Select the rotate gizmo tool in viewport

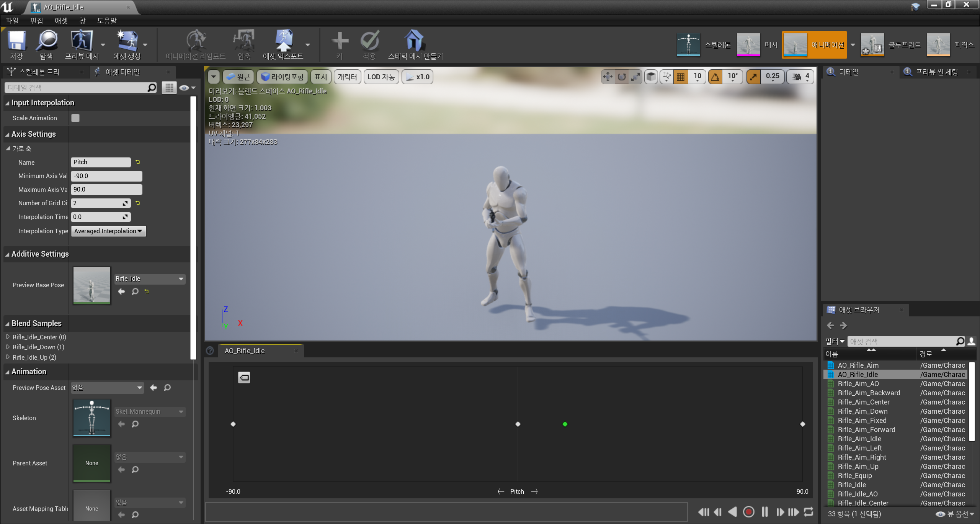click(x=622, y=77)
